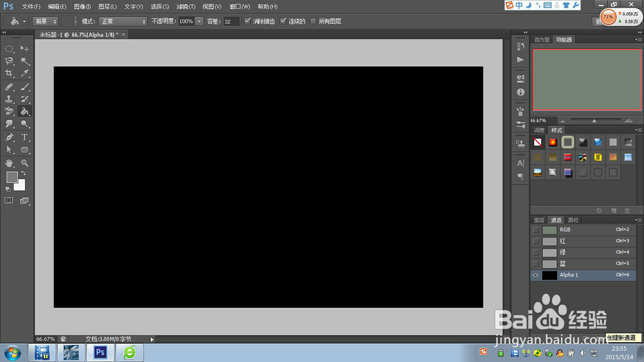Select the Clone Stamp tool
Screen dimensions: 644x362
click(9, 99)
